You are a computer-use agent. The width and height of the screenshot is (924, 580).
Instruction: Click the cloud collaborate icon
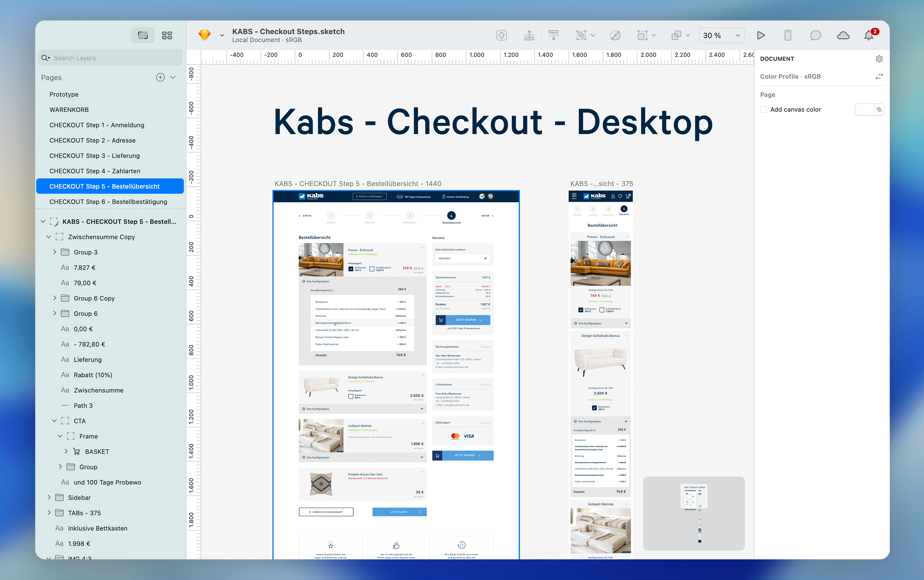pos(843,35)
